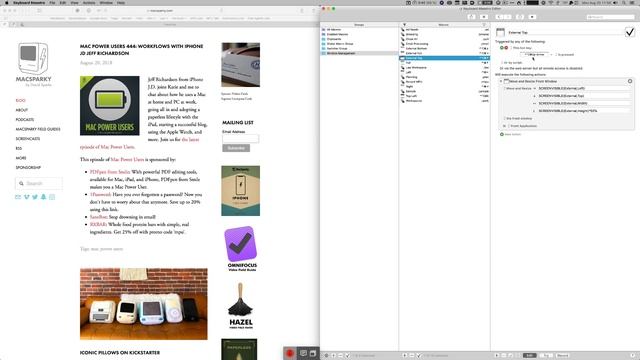The width and height of the screenshot is (640, 360).
Task: Open the Hazel Video Field Guide thumbnail
Action: click(241, 306)
